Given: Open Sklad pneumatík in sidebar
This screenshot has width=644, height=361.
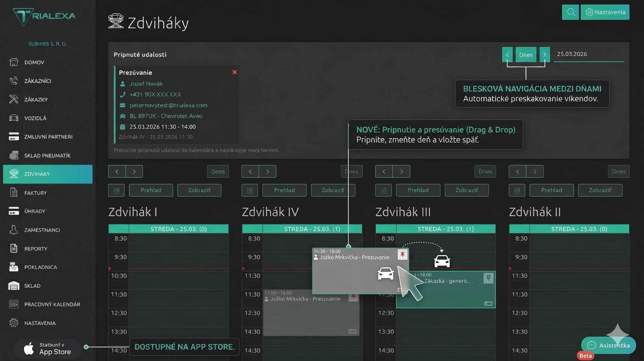Looking at the screenshot, I should 47,156.
